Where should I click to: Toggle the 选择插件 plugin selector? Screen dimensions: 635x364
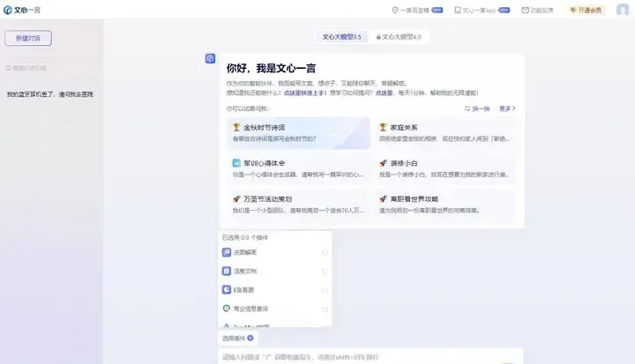pos(238,338)
